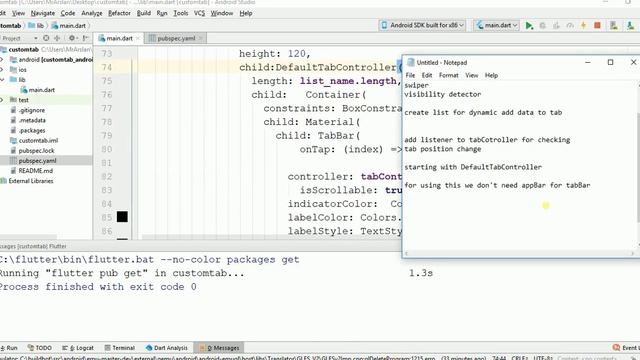640x360 pixels.
Task: Select customtab.iml in project tree
Action: coord(34,140)
